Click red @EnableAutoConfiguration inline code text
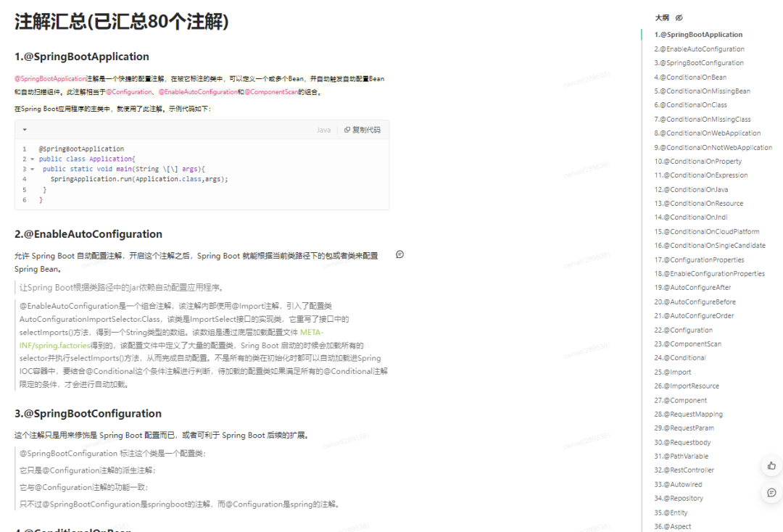 (x=198, y=92)
